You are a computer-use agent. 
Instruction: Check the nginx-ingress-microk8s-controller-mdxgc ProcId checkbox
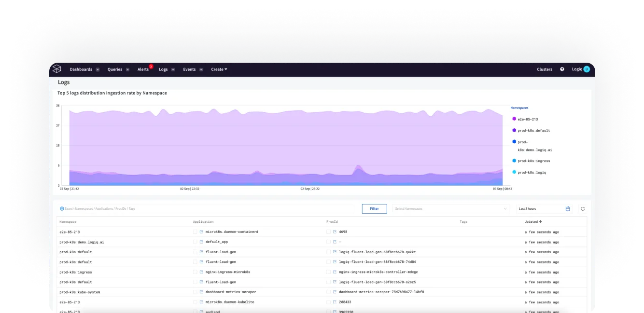coord(328,272)
